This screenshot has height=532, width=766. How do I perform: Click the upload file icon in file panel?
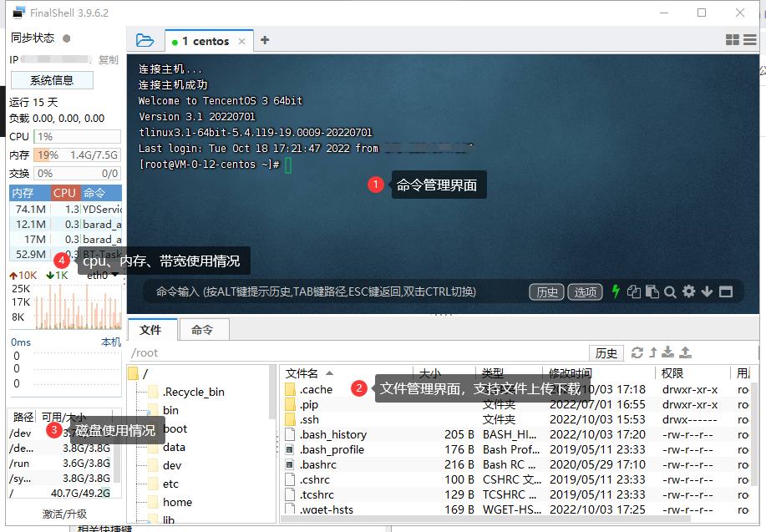pos(686,352)
